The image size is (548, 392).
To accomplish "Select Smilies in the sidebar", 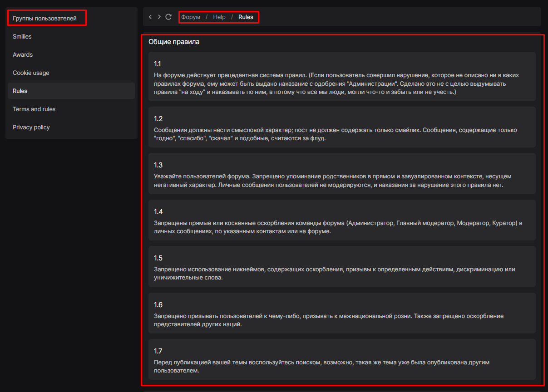I will (x=22, y=37).
